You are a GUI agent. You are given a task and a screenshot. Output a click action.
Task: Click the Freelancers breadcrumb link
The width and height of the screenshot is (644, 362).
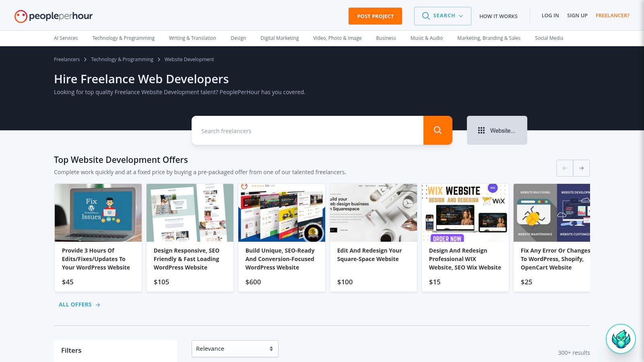(67, 60)
